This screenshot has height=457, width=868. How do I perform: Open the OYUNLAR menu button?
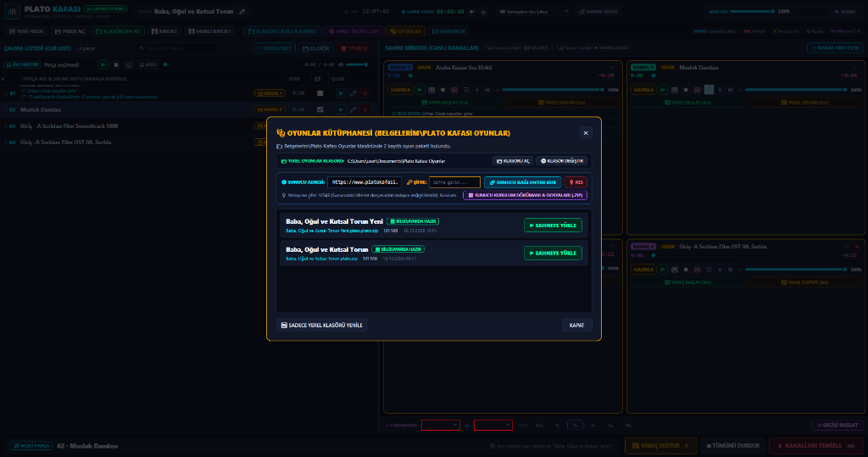(x=405, y=31)
